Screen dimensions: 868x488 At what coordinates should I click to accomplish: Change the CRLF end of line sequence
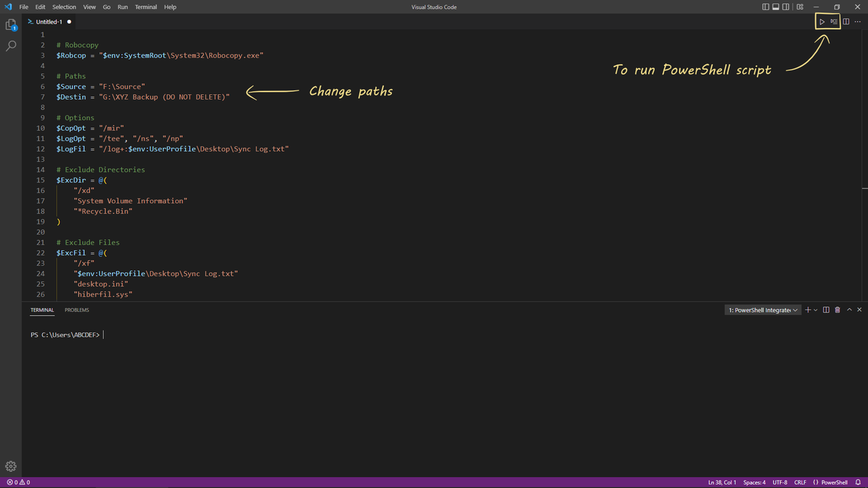coord(800,483)
